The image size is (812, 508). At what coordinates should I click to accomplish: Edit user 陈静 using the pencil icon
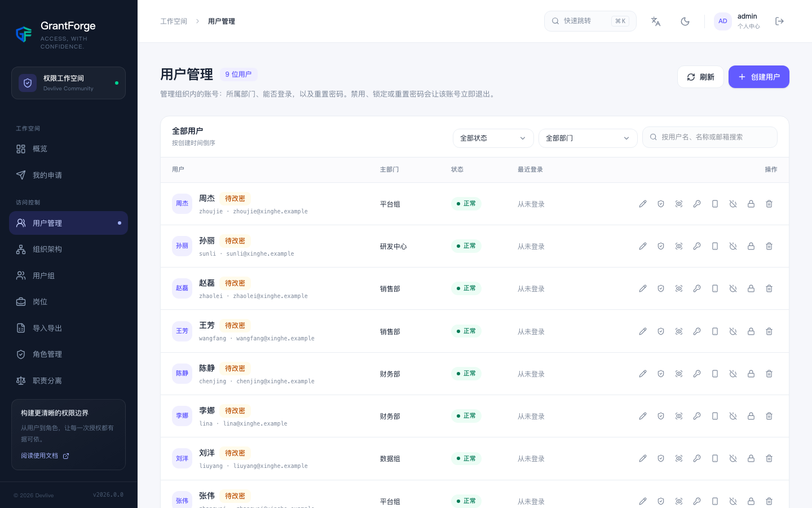643,374
